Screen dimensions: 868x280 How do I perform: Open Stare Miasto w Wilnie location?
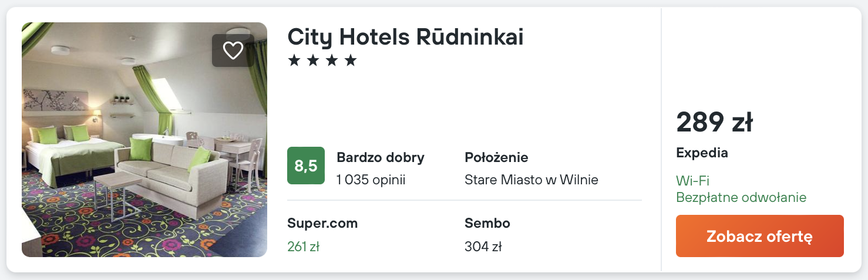pos(531,180)
